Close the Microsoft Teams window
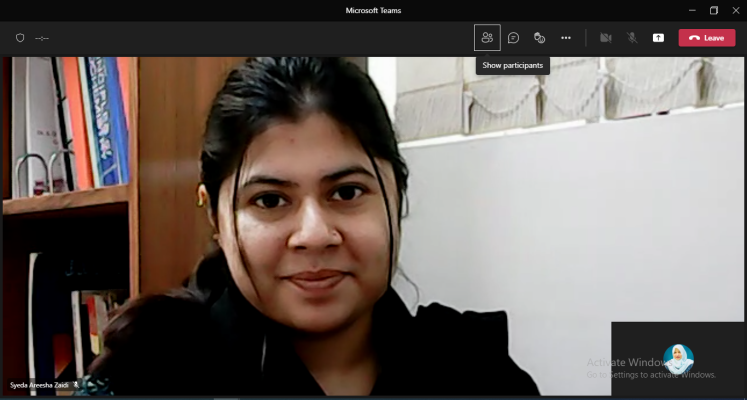This screenshot has height=400, width=747. point(736,10)
